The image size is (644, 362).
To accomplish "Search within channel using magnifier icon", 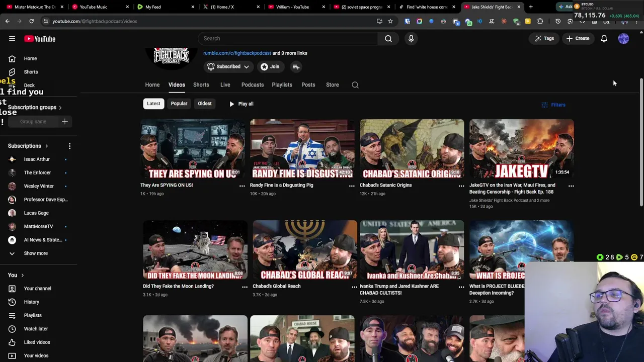I will (355, 85).
